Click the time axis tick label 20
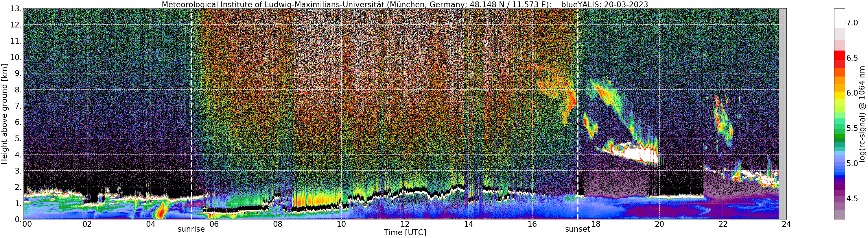 [x=659, y=224]
